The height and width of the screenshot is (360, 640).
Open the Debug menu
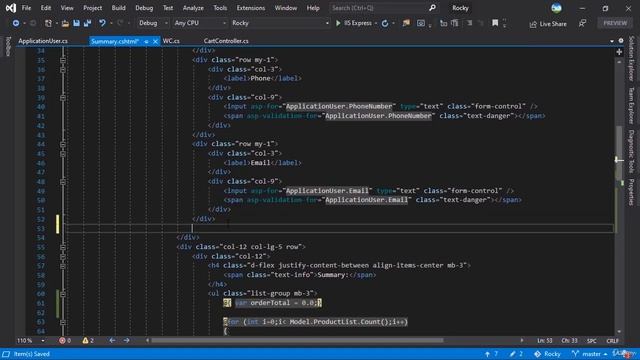click(x=144, y=8)
